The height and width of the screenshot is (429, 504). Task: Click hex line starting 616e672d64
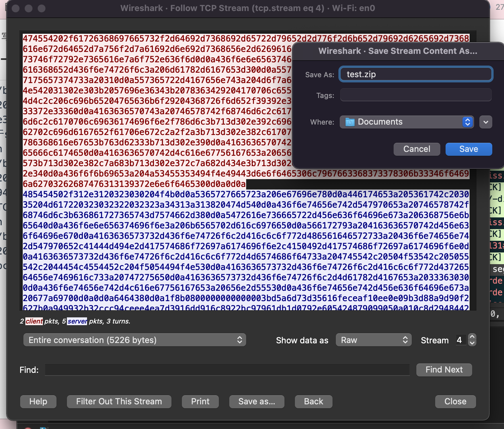pyautogui.click(x=157, y=49)
